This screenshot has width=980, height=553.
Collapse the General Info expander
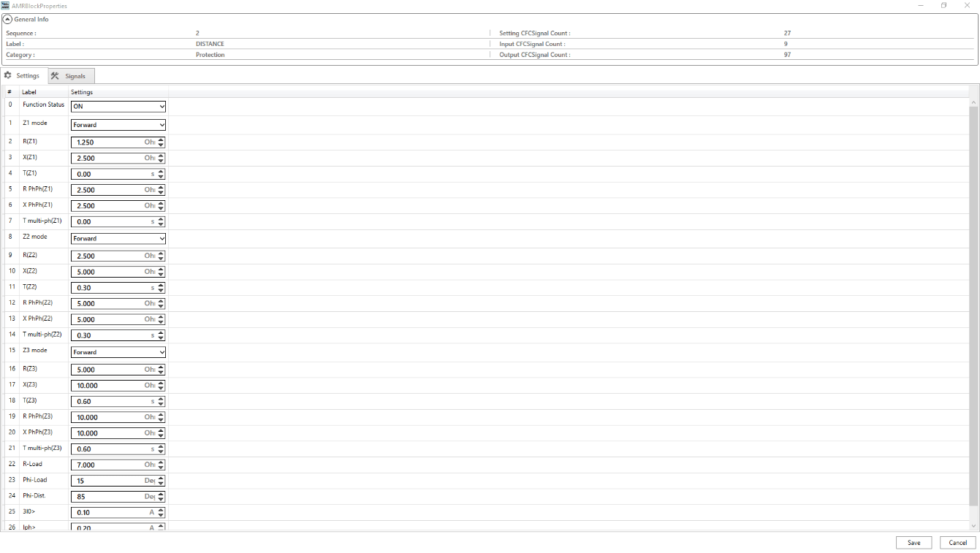(7, 20)
